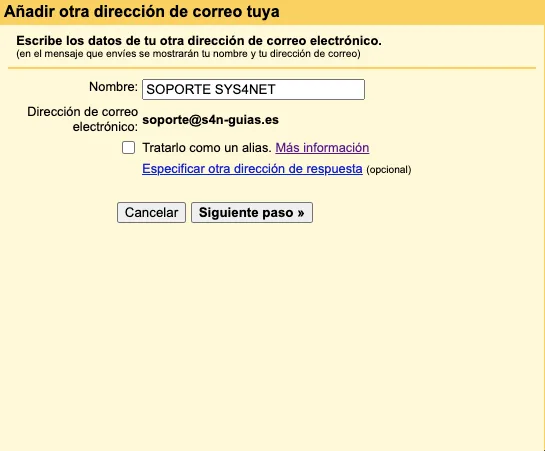Click the yellow title bar background
545x451 pixels.
410,12
